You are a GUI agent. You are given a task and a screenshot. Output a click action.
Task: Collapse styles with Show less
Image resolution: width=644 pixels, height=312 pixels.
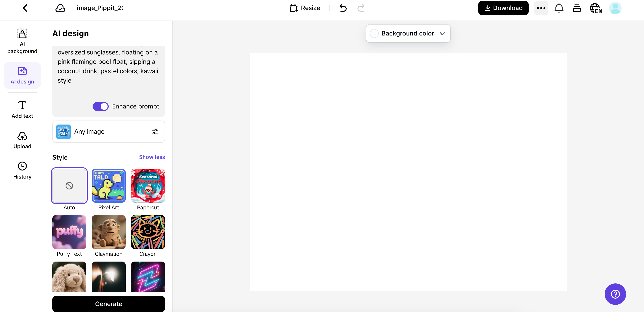(152, 157)
